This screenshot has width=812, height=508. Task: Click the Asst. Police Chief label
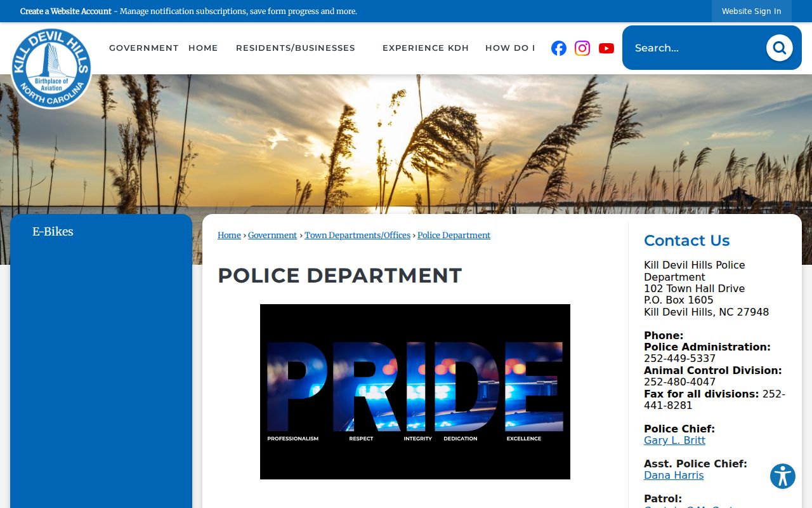coord(695,464)
